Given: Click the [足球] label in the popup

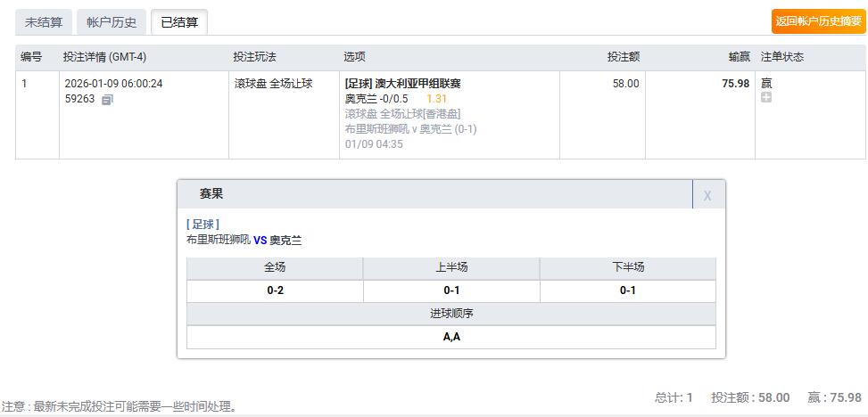Looking at the screenshot, I should coord(203,225).
